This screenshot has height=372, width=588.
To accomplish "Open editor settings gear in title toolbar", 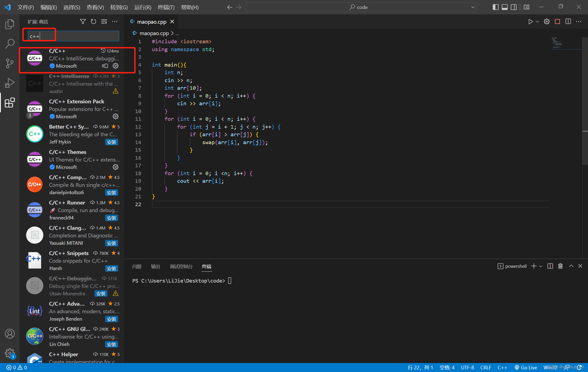I will coord(547,21).
